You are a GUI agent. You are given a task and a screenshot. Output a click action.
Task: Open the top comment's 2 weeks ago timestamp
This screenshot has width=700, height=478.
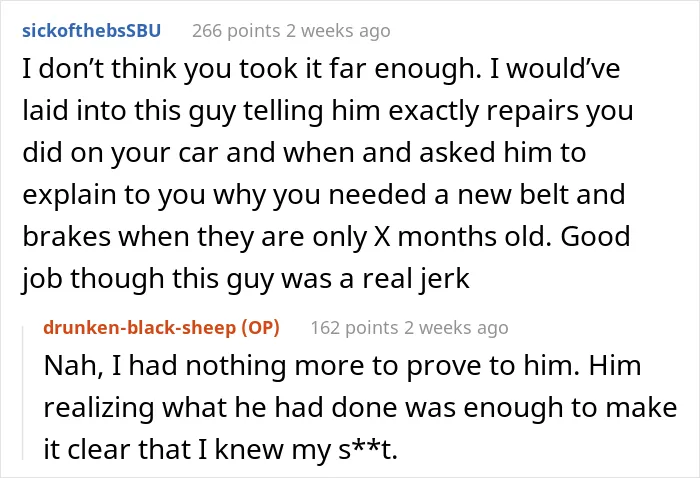click(338, 31)
